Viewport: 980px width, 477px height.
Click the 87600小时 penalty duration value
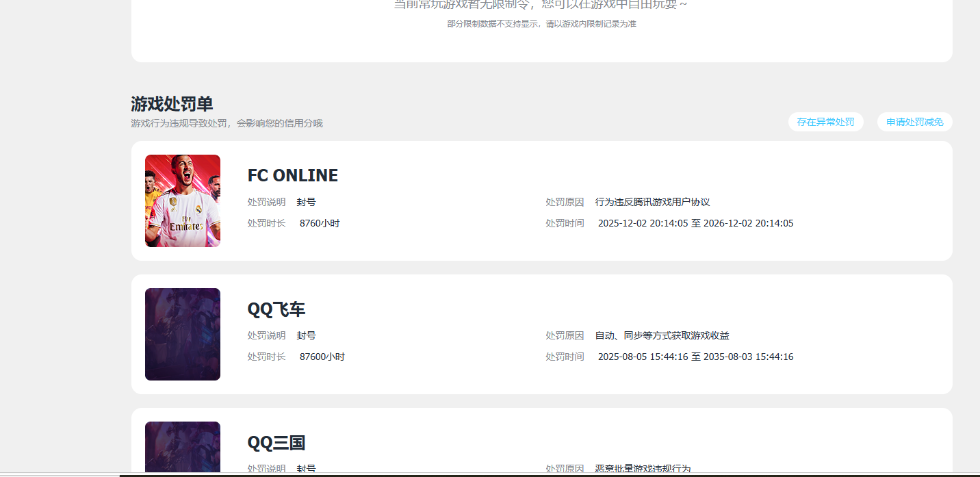322,357
